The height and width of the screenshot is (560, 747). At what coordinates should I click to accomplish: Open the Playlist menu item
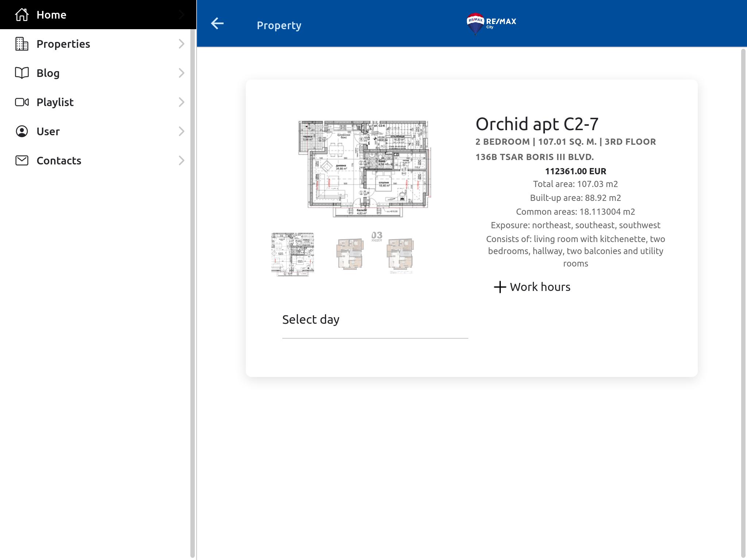coord(95,102)
